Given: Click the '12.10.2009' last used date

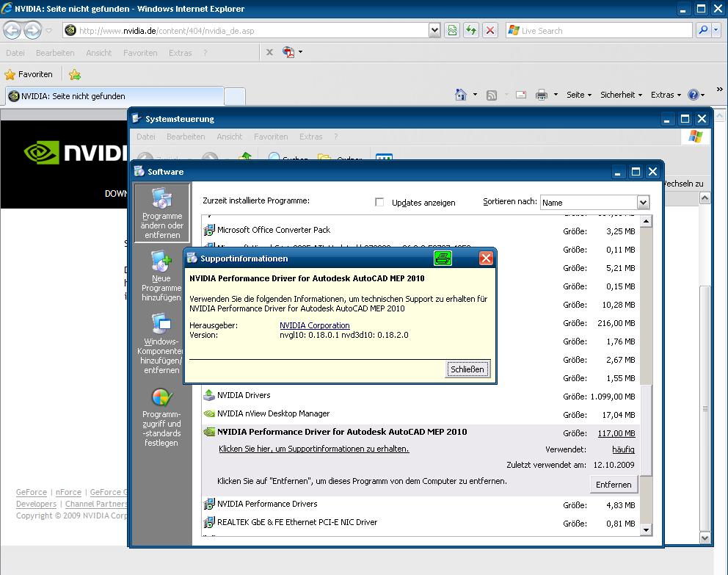Looking at the screenshot, I should pos(614,465).
